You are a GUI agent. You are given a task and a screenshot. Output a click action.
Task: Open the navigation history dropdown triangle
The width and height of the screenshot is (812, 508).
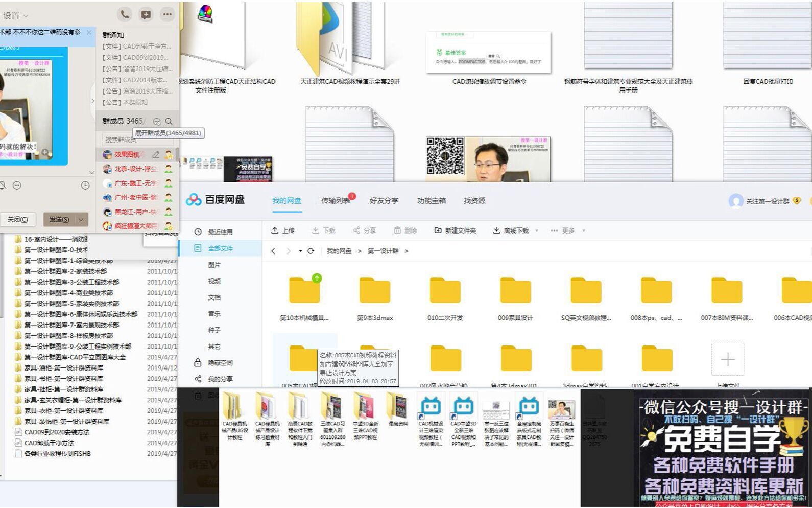pos(300,251)
